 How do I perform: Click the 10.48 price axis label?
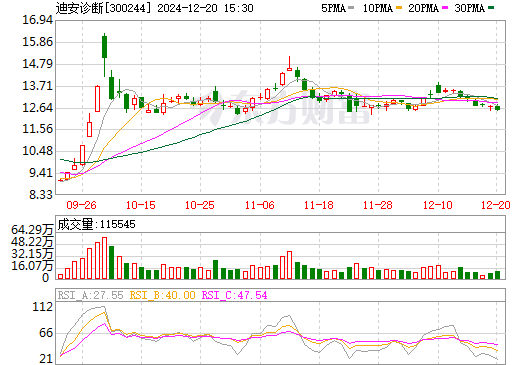pos(38,151)
